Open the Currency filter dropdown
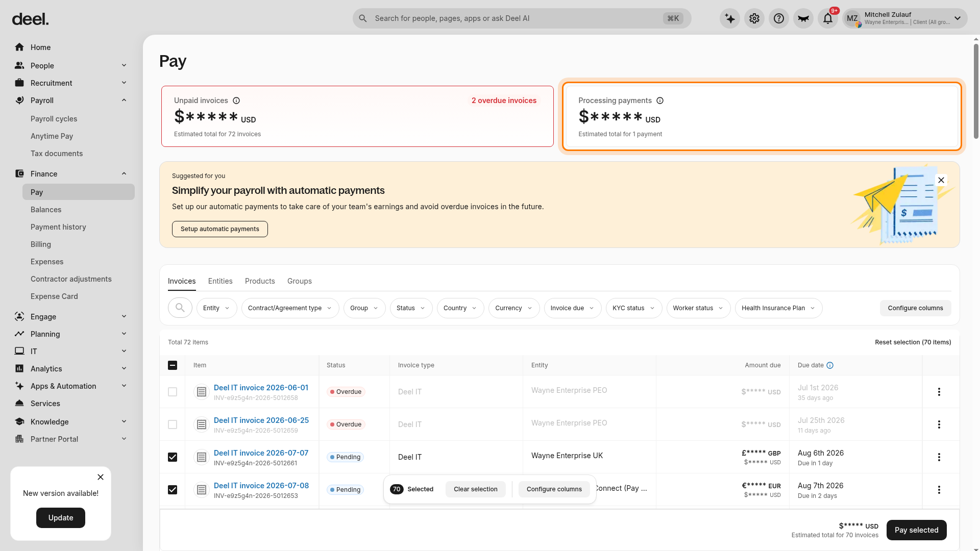Viewport: 980px width, 551px height. pyautogui.click(x=514, y=308)
